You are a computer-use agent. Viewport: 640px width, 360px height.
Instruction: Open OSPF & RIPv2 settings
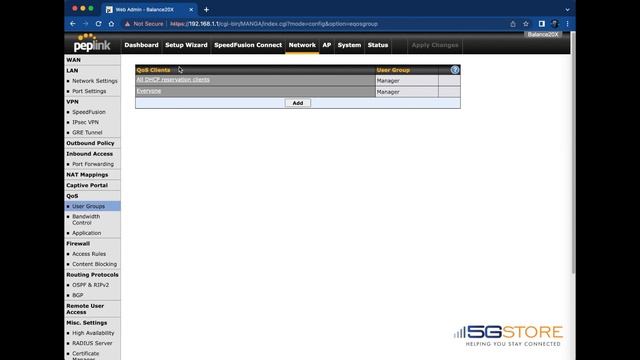[x=90, y=285]
